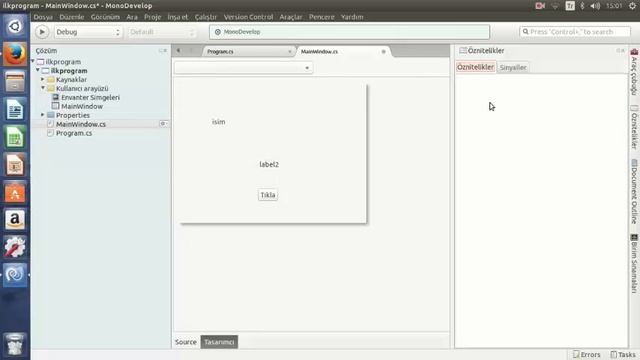The height and width of the screenshot is (360, 640).
Task: Open the Debug configuration dropdown
Action: click(x=88, y=32)
